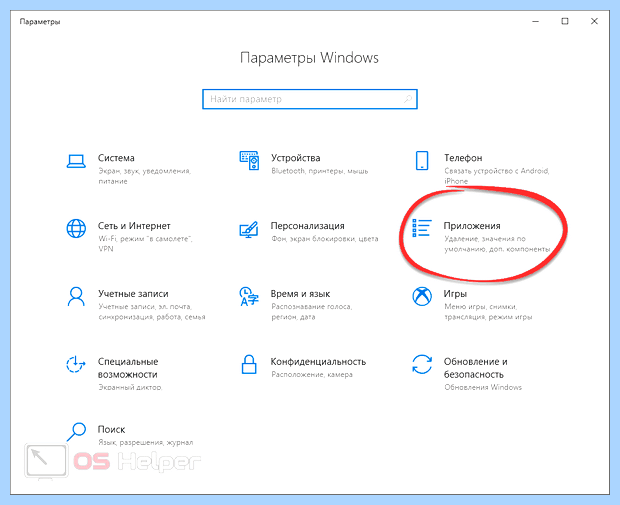This screenshot has width=620, height=505.
Task: Click the Конфиденциальность padlock icon
Action: click(x=249, y=364)
